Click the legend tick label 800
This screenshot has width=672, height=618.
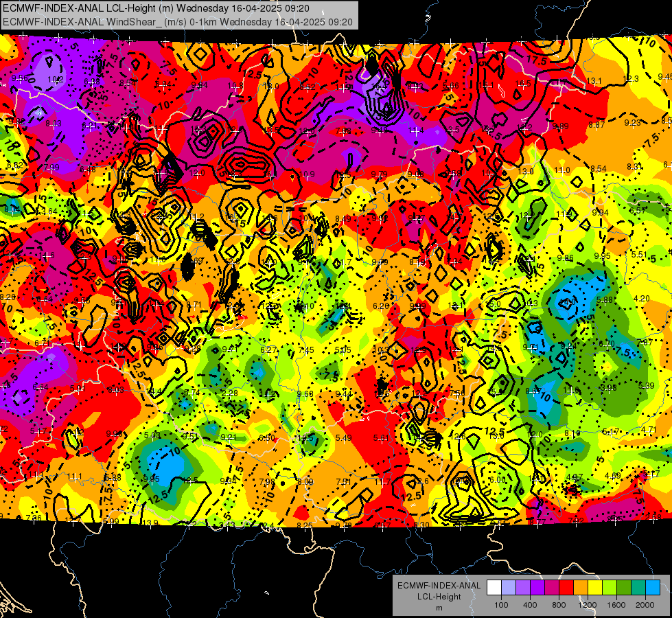(559, 605)
